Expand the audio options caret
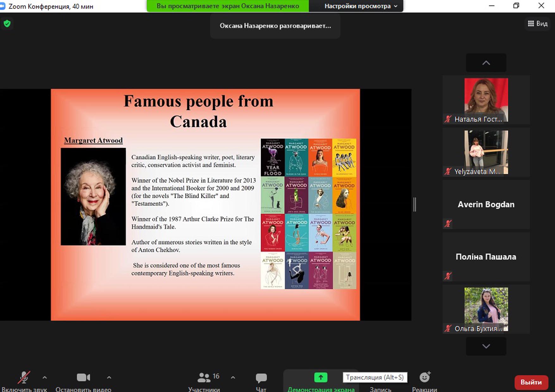The height and width of the screenshot is (392, 555). click(x=45, y=377)
